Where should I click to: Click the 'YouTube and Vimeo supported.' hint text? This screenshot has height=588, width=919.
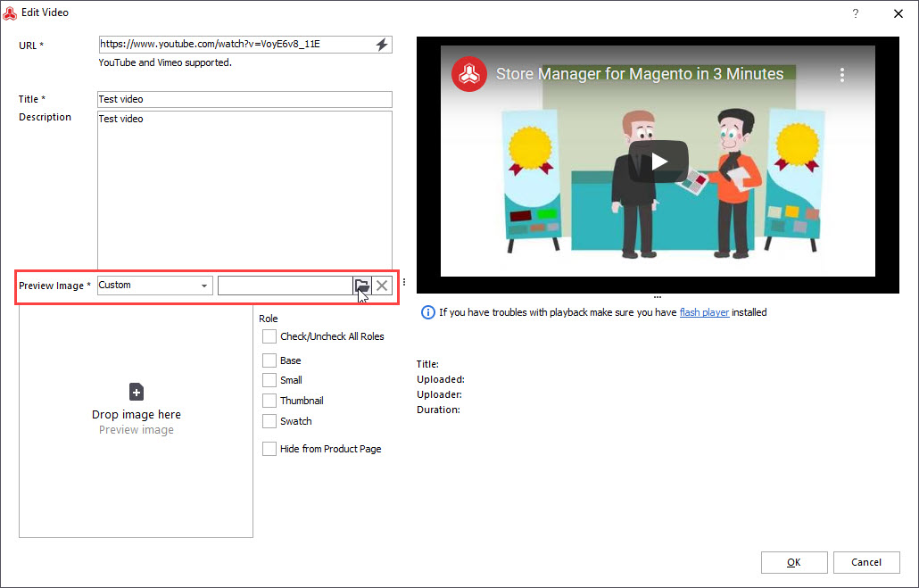point(165,62)
